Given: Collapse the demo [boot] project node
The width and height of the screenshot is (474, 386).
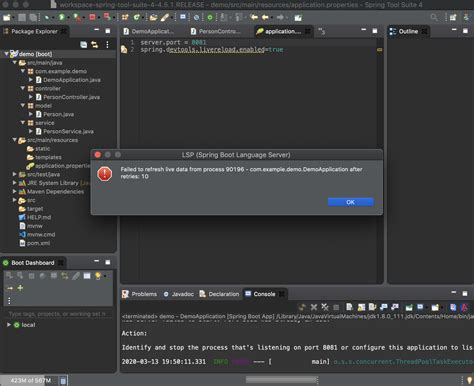Looking at the screenshot, I should pos(6,54).
